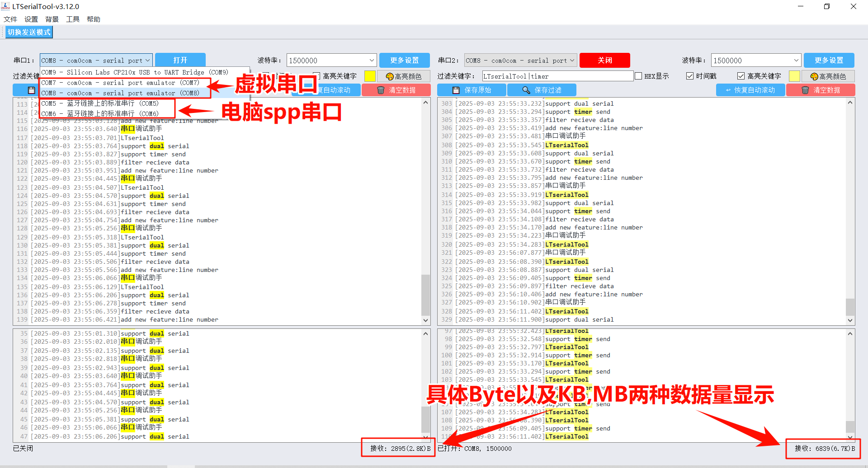Pick the left yellow highlight color swatch
Viewport: 868px width, 468px height.
[x=370, y=76]
